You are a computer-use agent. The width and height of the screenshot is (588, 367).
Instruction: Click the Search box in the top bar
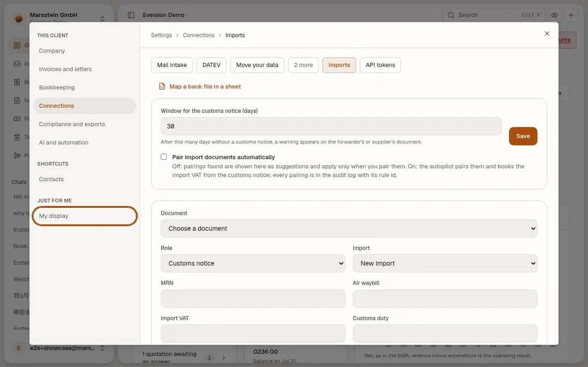coord(493,15)
